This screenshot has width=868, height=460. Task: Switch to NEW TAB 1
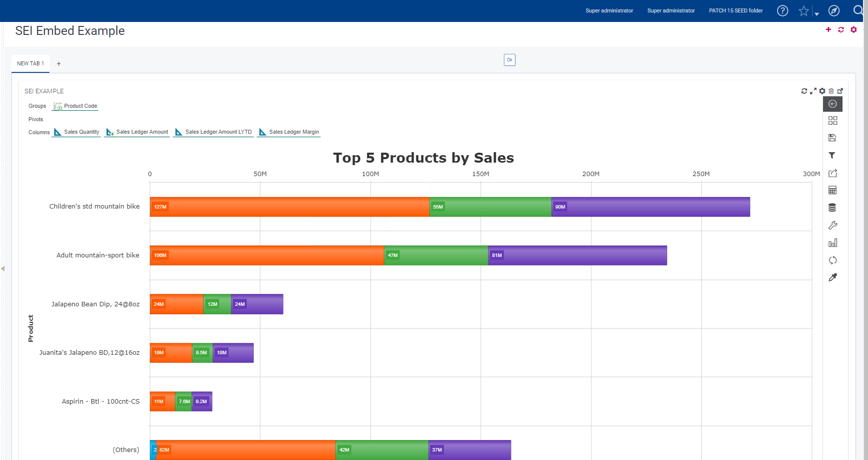point(30,63)
